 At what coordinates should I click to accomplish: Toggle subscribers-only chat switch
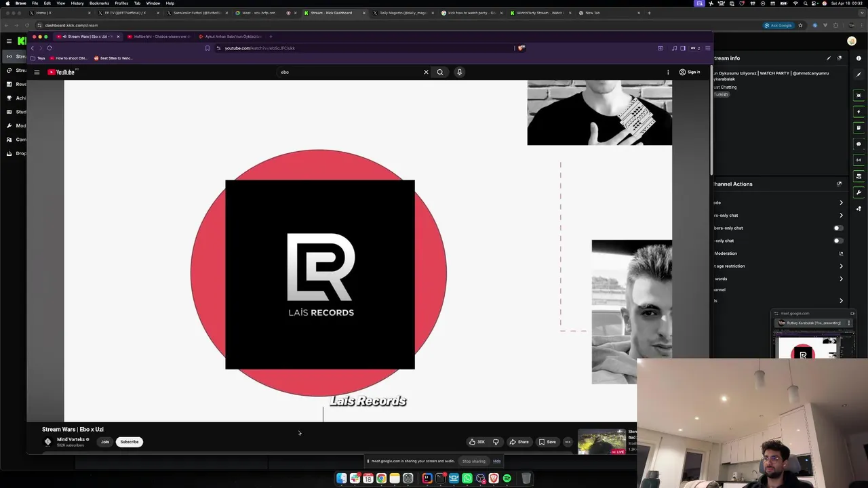tap(838, 228)
